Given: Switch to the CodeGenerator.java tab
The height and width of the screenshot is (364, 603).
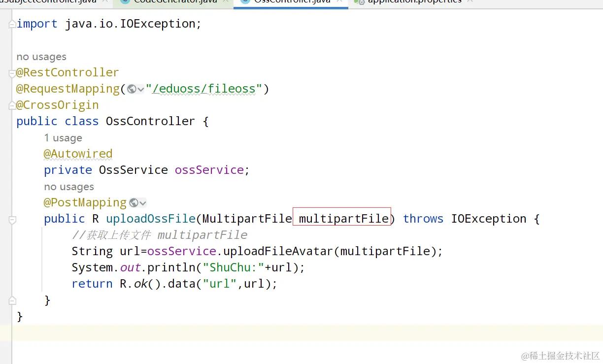Looking at the screenshot, I should click(x=175, y=2).
